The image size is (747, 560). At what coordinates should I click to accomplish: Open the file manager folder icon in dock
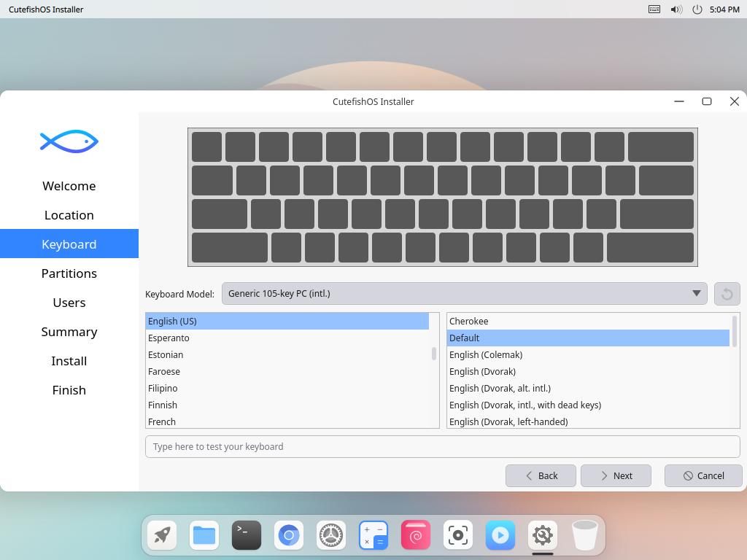[x=204, y=535]
